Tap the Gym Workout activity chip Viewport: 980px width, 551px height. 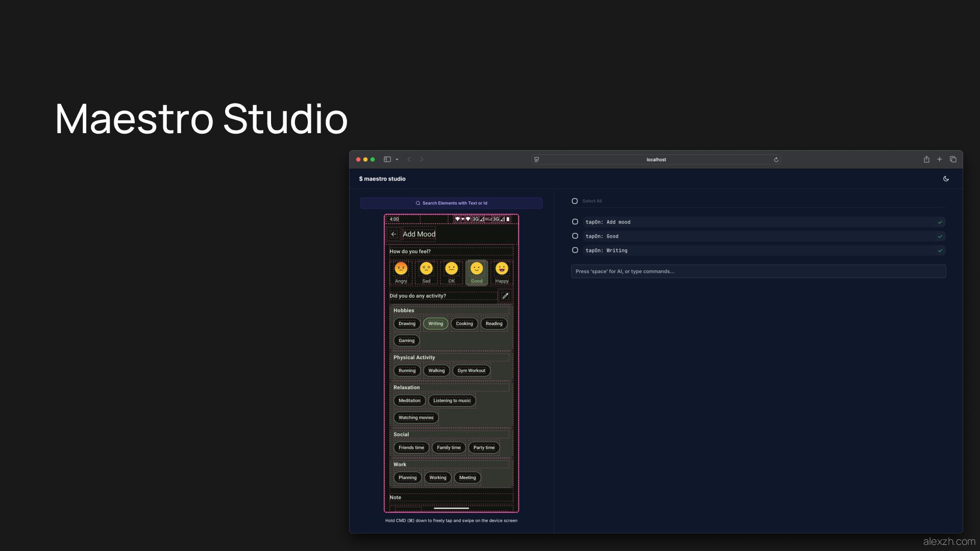tap(471, 371)
